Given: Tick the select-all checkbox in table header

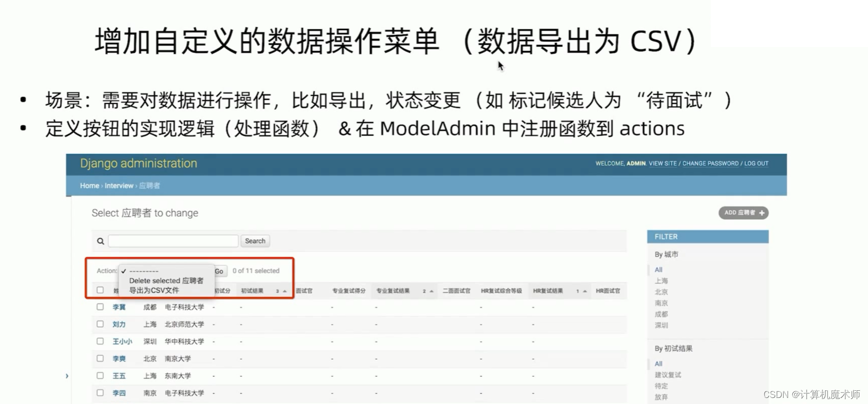Looking at the screenshot, I should click(x=100, y=290).
